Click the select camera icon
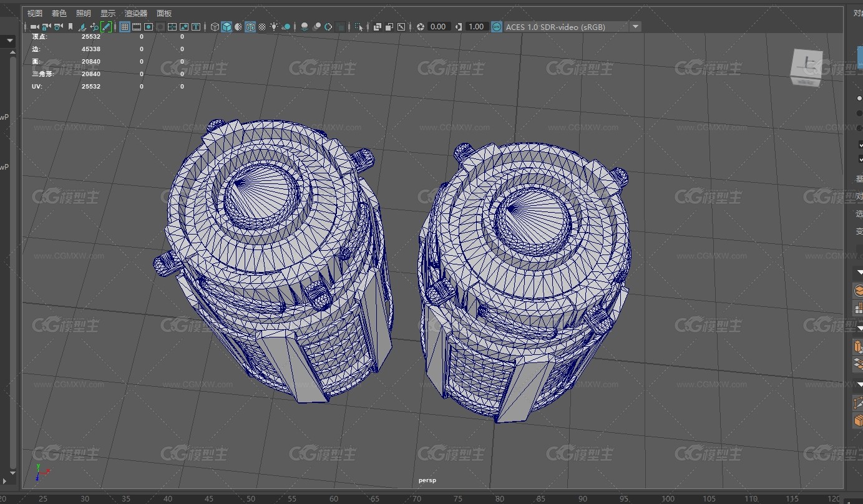 pyautogui.click(x=35, y=27)
